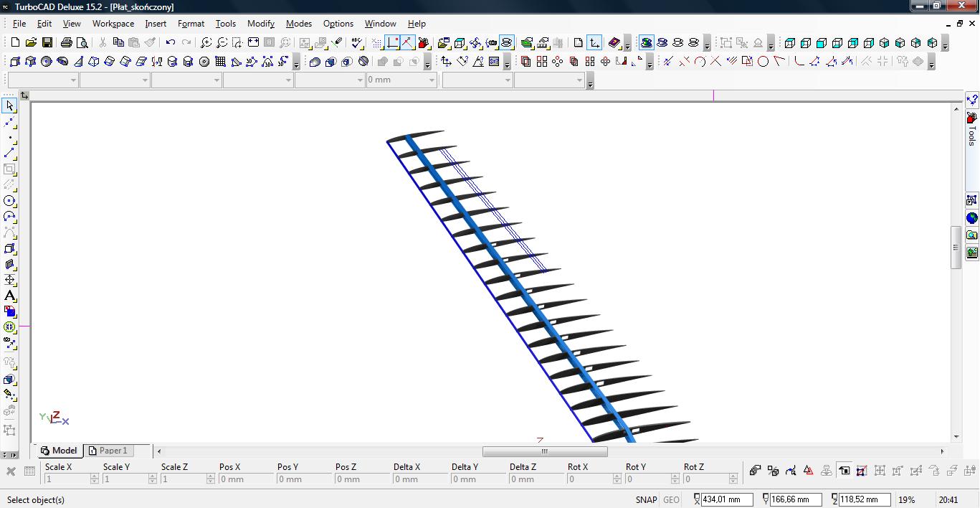Open the Workspace menu
Screen dimensions: 980x508
click(x=113, y=24)
